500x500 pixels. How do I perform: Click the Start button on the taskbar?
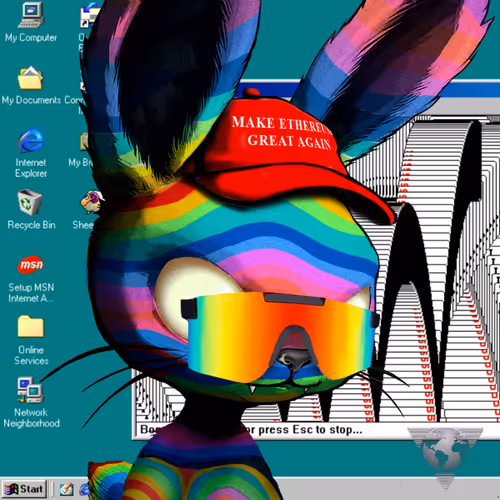24,489
